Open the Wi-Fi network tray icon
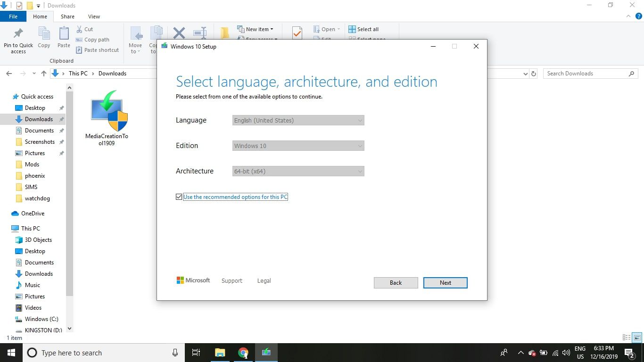Viewport: 644px width, 362px height. [555, 353]
